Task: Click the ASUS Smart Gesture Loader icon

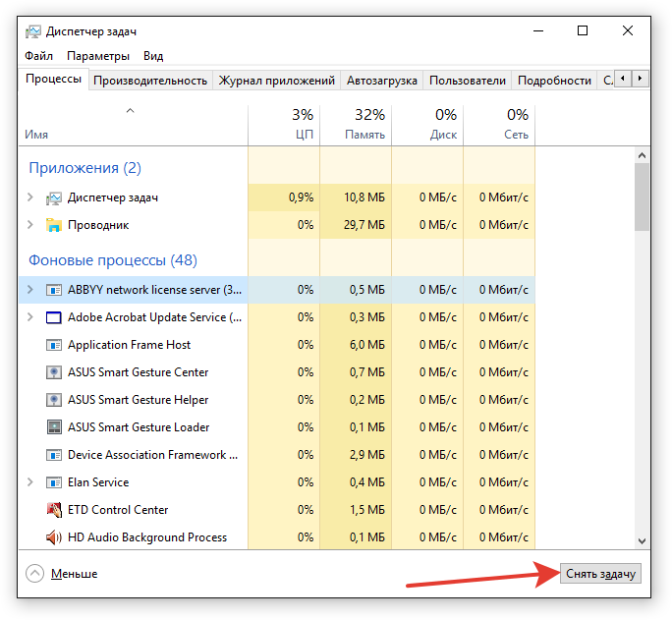Action: pos(54,427)
